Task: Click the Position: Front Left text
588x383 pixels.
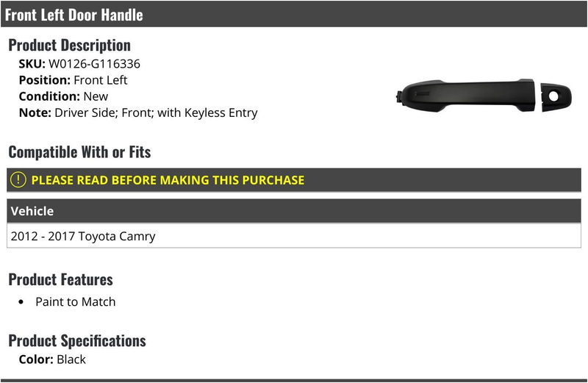Action: coord(73,80)
